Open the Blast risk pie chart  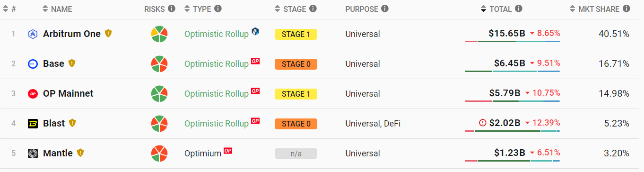coord(159,124)
